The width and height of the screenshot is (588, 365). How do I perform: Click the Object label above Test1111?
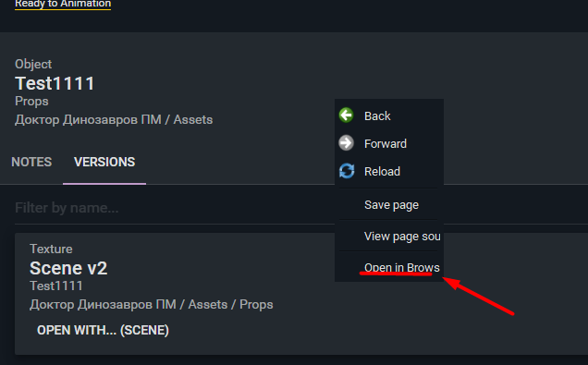[33, 64]
